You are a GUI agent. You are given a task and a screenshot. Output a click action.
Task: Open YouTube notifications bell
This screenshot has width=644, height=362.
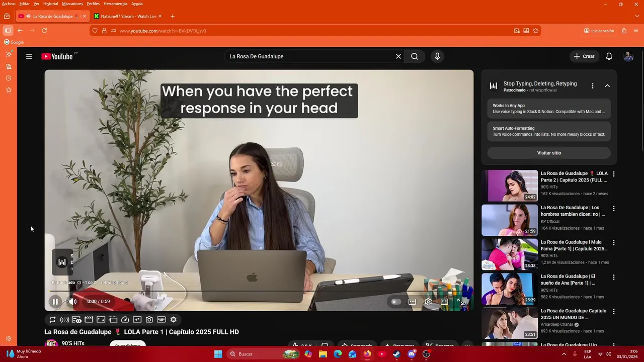point(609,56)
